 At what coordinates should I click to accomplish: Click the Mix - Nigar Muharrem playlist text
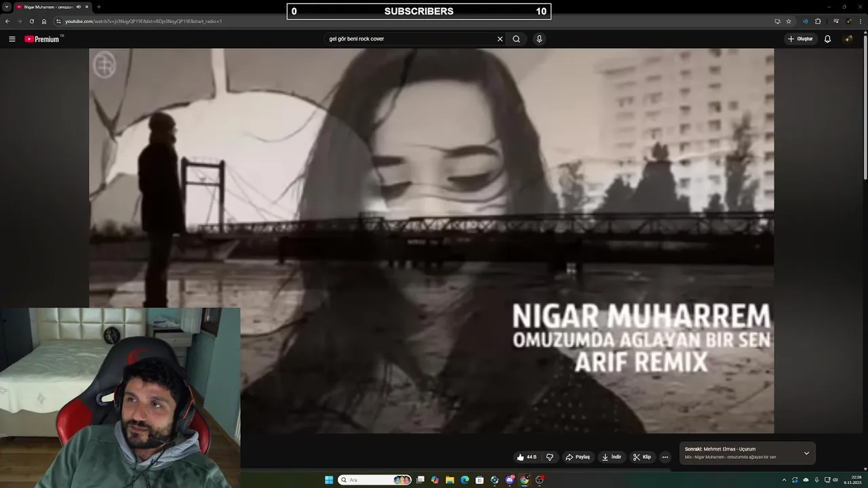point(730,457)
